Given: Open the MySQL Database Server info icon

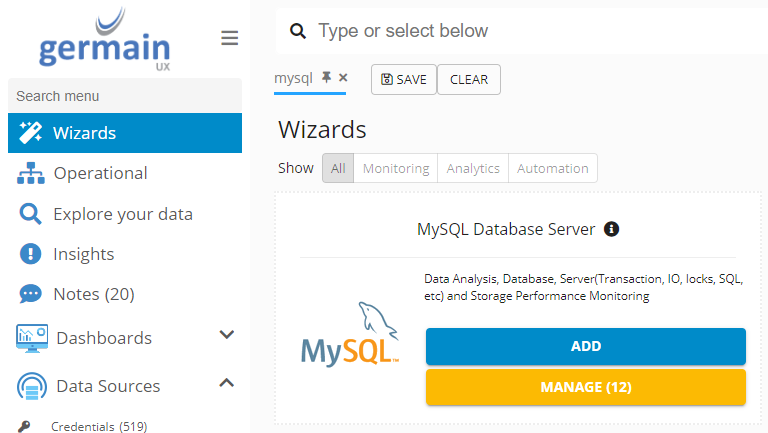Looking at the screenshot, I should click(612, 229).
